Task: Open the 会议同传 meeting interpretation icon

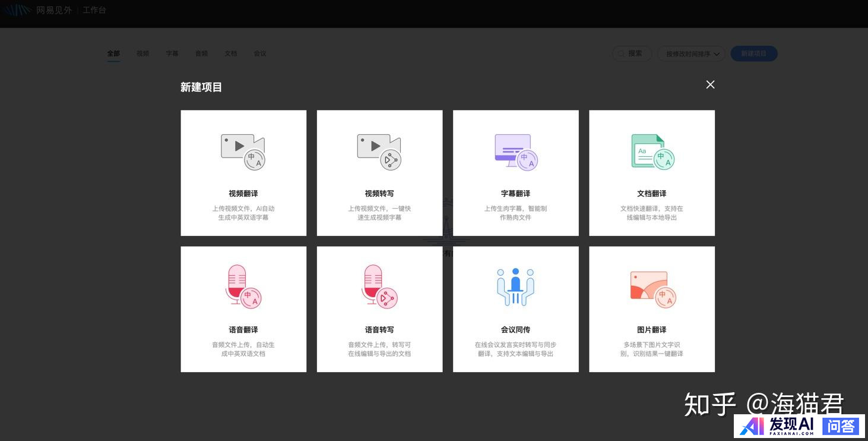Action: tap(515, 287)
